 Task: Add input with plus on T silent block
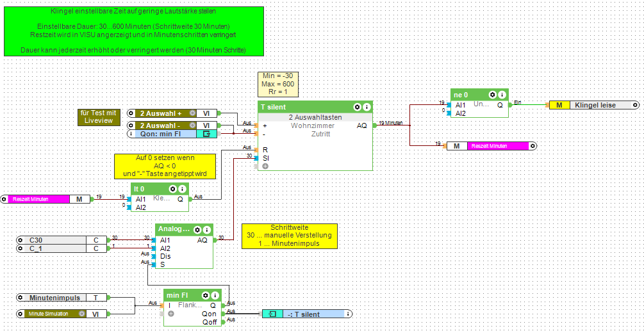coord(265,166)
